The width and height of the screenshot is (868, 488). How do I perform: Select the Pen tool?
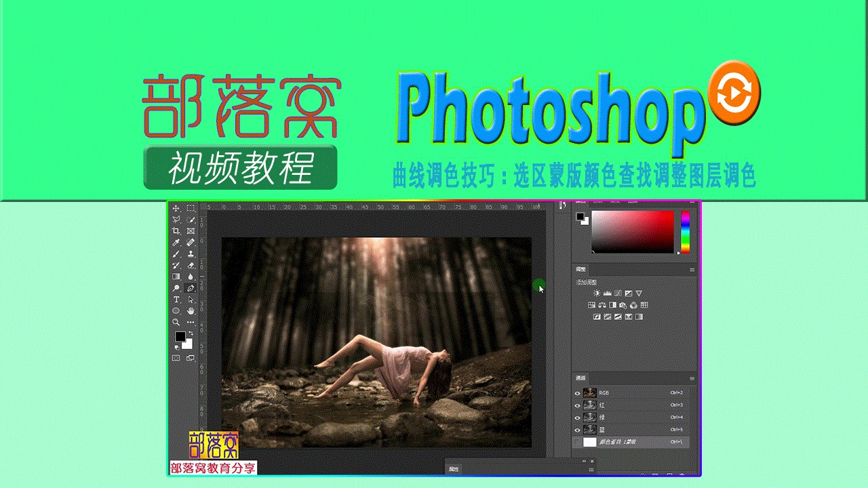click(x=191, y=288)
